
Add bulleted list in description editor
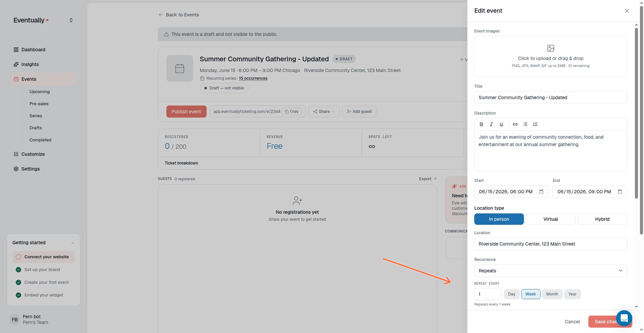tap(525, 124)
